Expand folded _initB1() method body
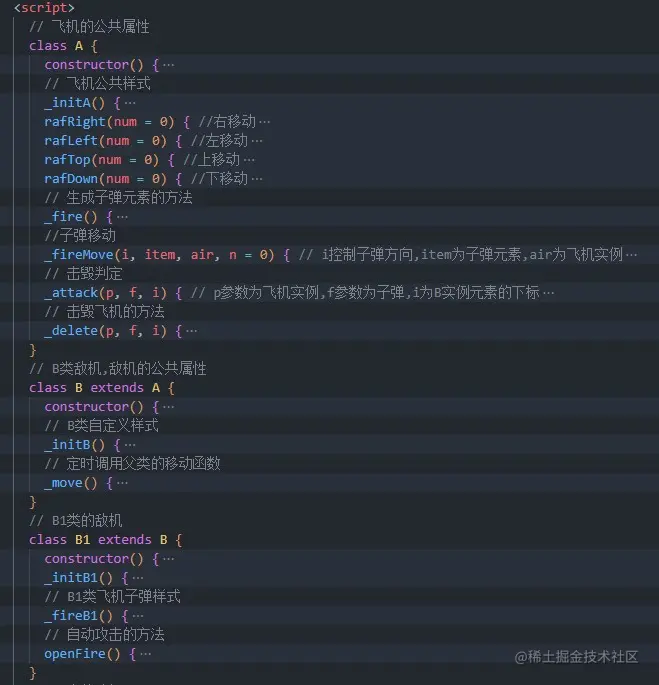Image resolution: width=659 pixels, height=685 pixels. (x=138, y=578)
